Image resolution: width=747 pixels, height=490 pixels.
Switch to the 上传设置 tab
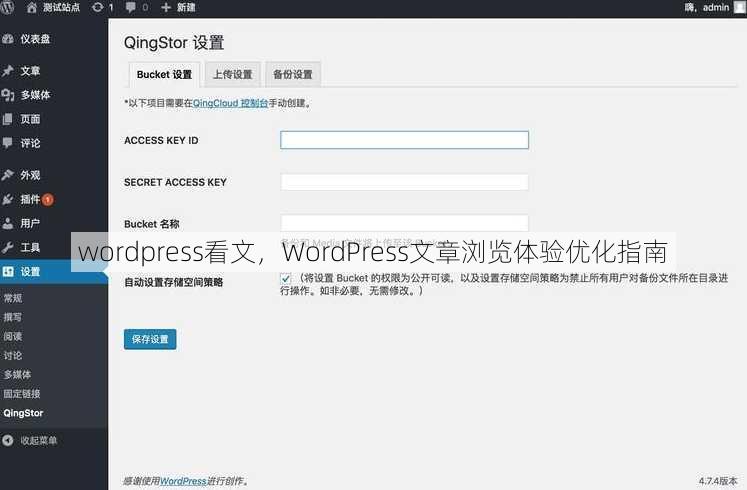(232, 75)
